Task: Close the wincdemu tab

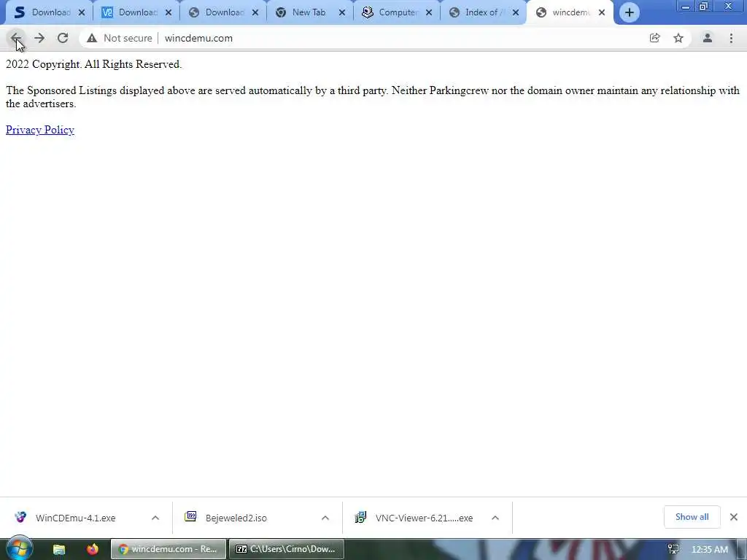Action: pos(602,12)
